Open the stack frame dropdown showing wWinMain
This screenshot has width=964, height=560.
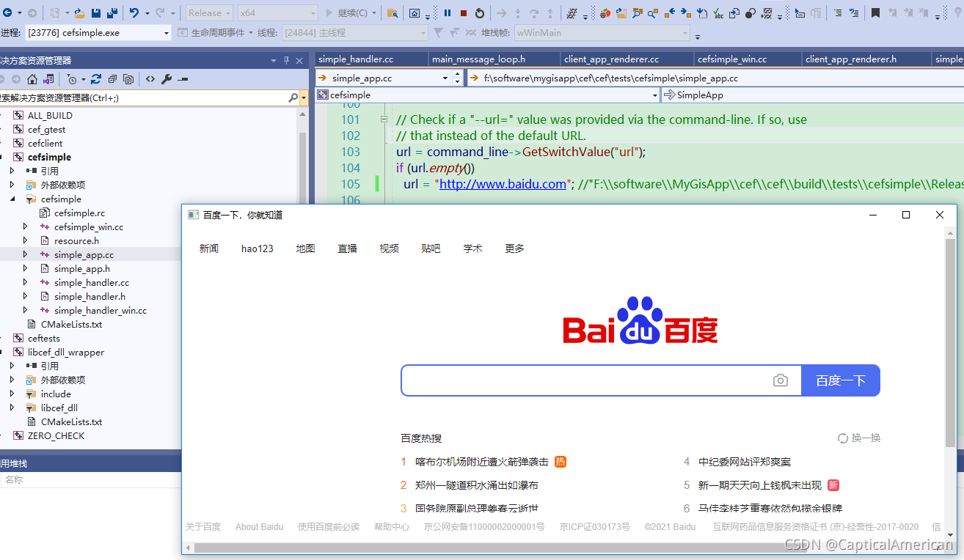(603, 33)
